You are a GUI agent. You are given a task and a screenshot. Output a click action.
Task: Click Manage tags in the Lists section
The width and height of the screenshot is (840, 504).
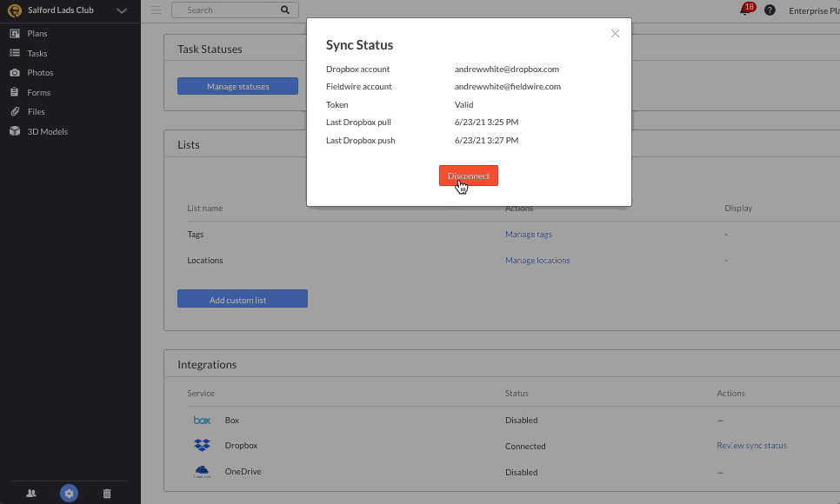click(x=529, y=234)
